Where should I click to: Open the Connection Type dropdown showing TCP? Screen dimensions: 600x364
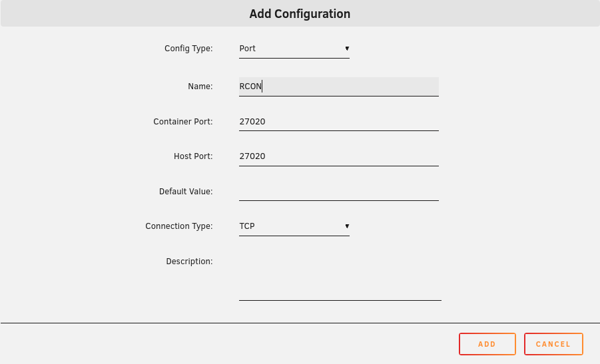[x=294, y=226]
